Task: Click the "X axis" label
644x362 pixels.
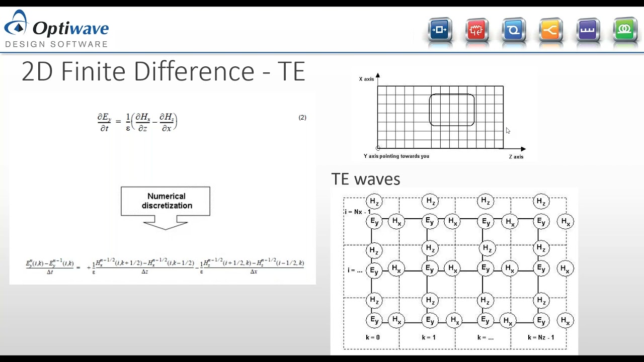Action: click(x=366, y=79)
